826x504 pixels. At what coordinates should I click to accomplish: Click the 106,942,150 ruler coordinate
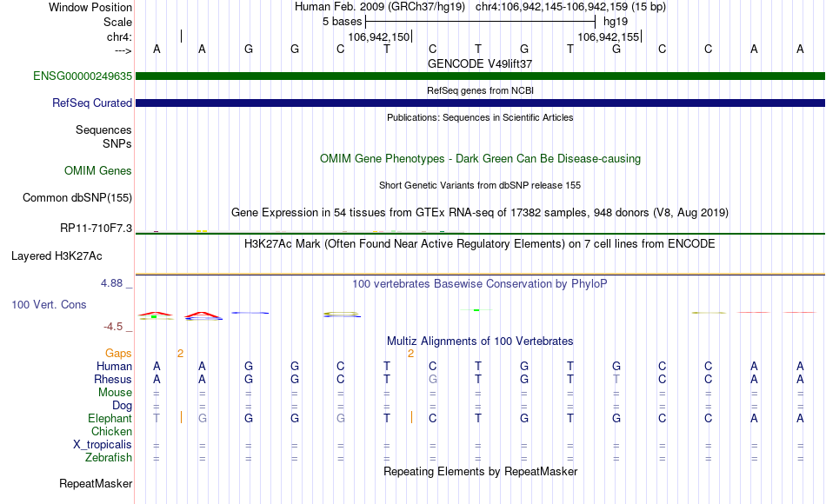click(x=378, y=36)
